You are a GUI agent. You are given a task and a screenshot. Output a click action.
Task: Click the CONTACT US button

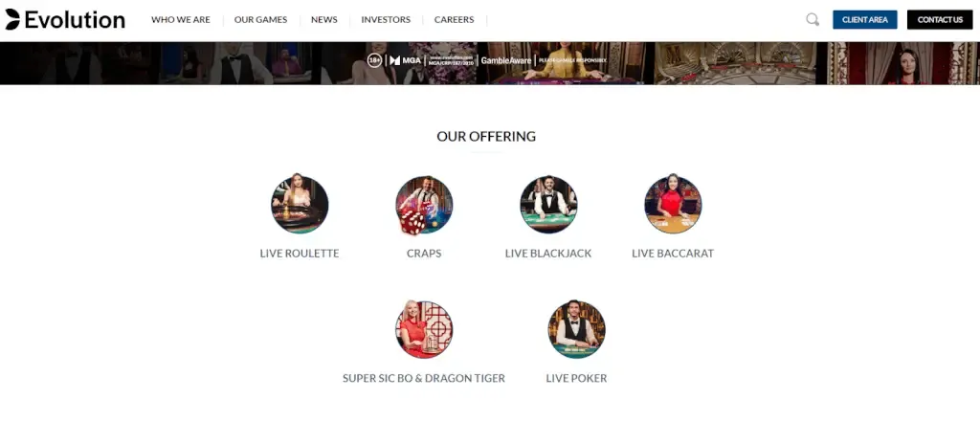point(940,19)
